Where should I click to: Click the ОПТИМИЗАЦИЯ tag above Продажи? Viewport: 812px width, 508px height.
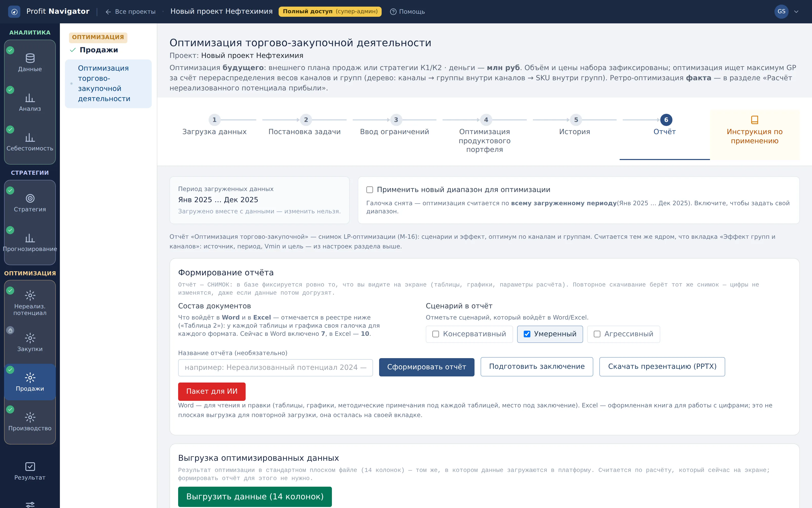click(98, 37)
